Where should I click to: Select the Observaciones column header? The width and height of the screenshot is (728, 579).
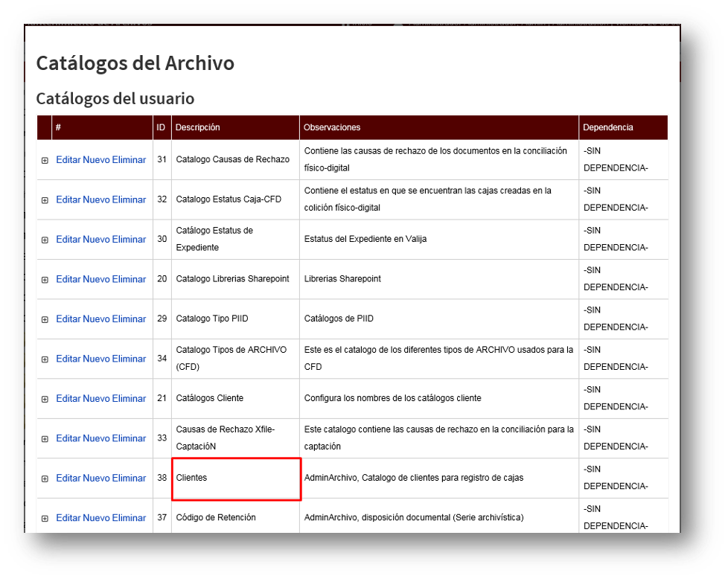[x=332, y=127]
